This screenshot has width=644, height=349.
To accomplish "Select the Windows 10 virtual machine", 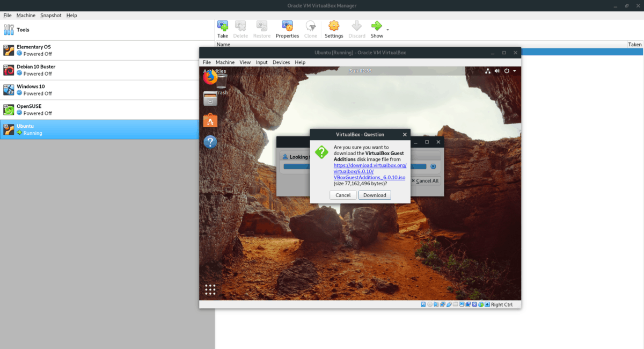I will pos(107,90).
